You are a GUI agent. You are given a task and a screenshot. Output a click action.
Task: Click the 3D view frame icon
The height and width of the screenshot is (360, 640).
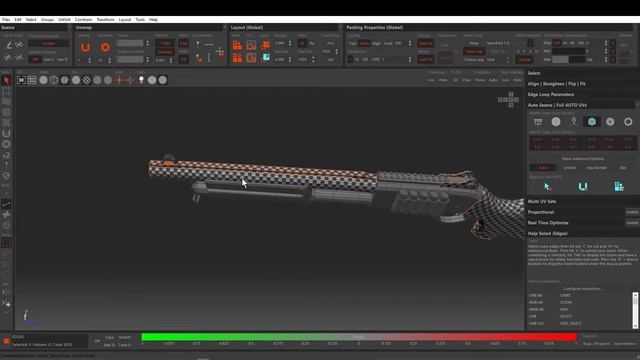click(21, 80)
